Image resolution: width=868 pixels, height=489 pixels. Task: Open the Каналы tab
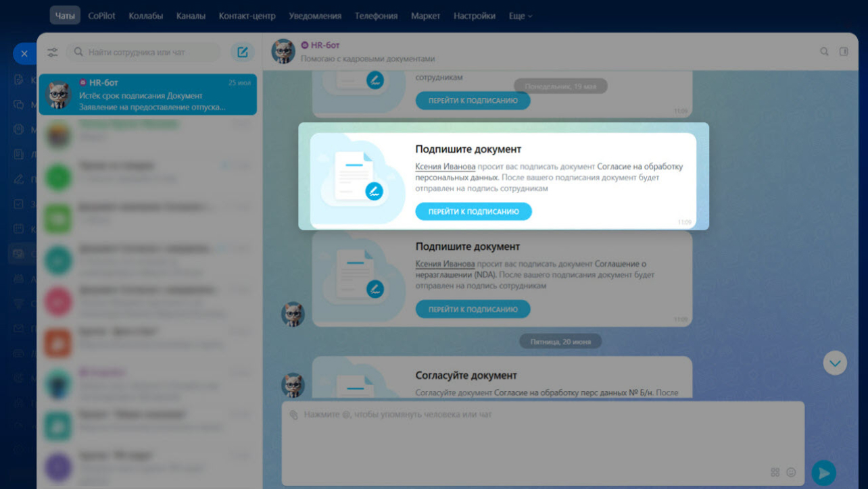pyautogui.click(x=191, y=16)
